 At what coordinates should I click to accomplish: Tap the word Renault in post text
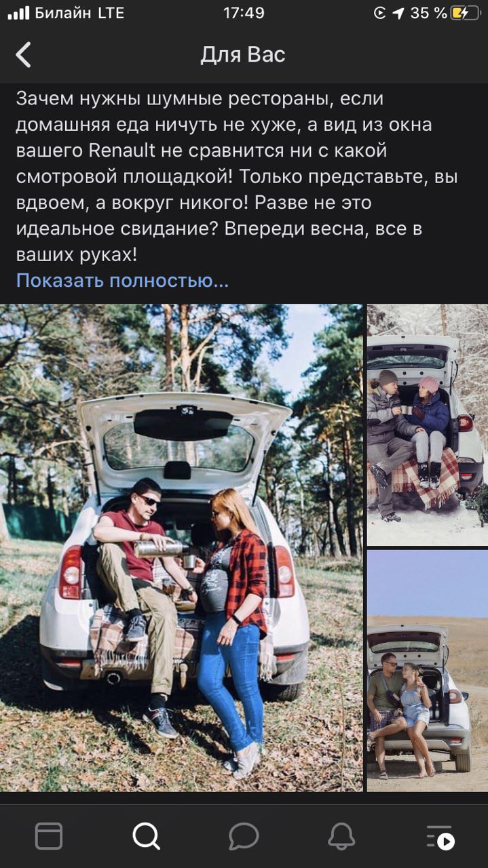tap(122, 151)
